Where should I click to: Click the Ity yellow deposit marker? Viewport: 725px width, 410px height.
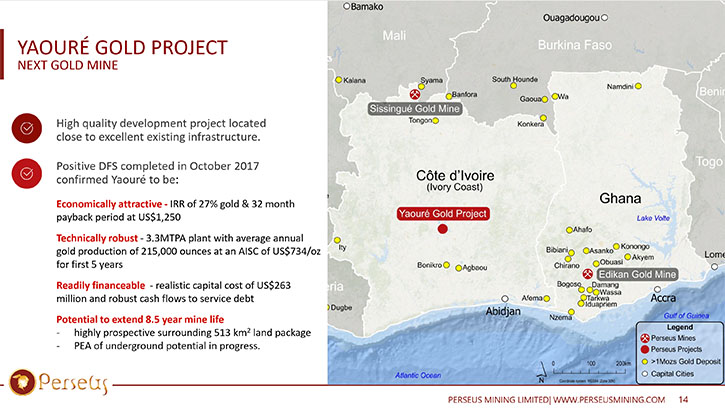point(338,240)
